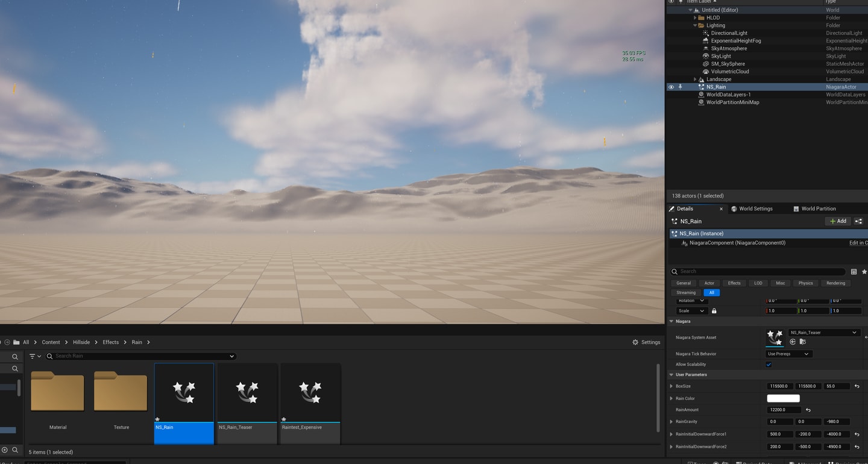Sort Outliner by Item Label column
The height and width of the screenshot is (464, 868).
tap(698, 2)
